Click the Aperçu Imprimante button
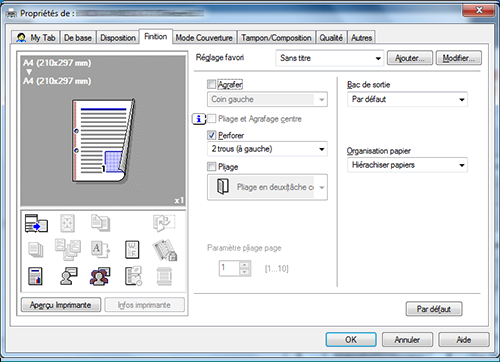500x362 pixels. point(61,305)
